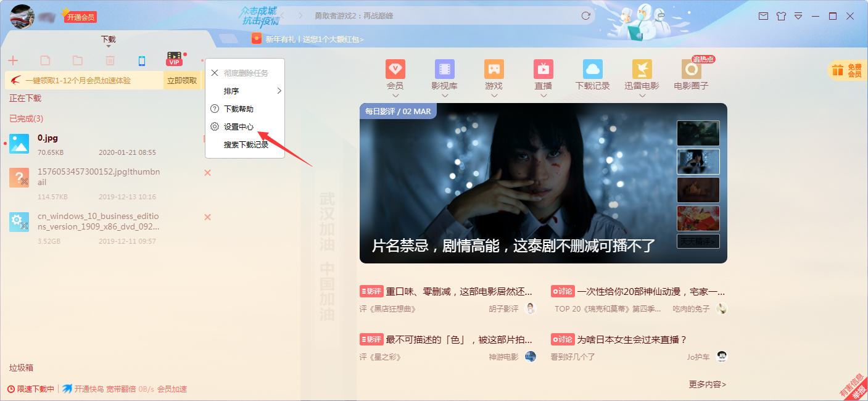Click the browser back arrow
The width and height of the screenshot is (868, 401).
[x=282, y=15]
